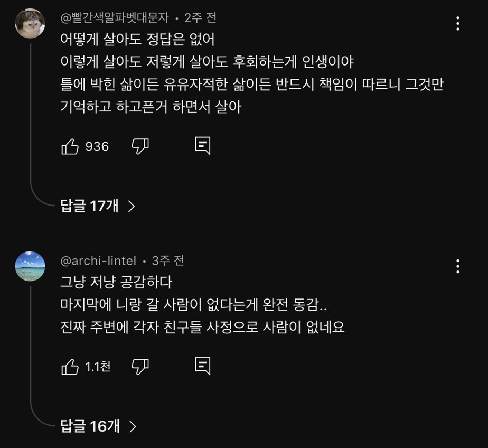Click the 2주 전 timestamp
488x448 pixels.
click(x=200, y=18)
